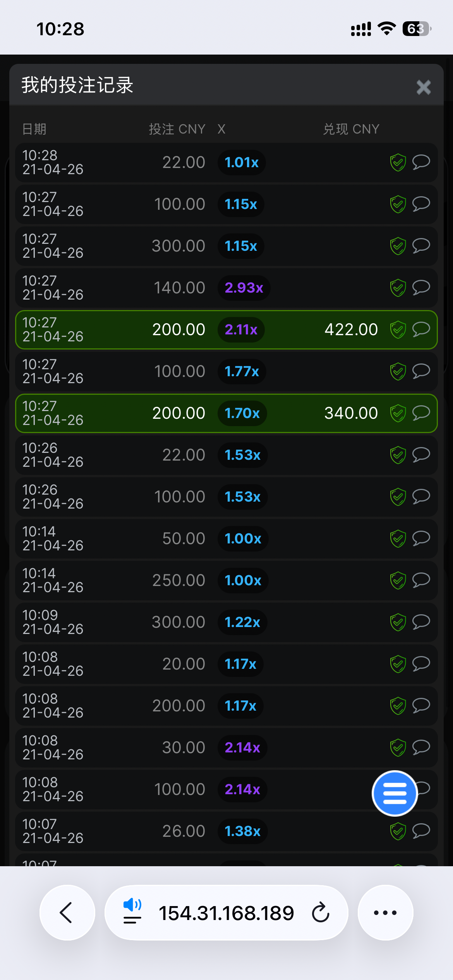Close the bet history panel

[424, 87]
